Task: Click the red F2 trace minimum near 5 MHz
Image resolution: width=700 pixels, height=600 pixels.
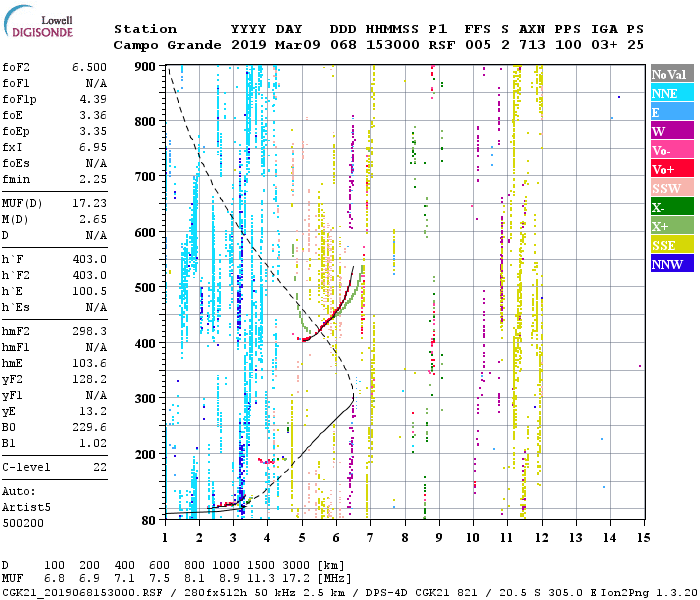Action: [x=304, y=340]
